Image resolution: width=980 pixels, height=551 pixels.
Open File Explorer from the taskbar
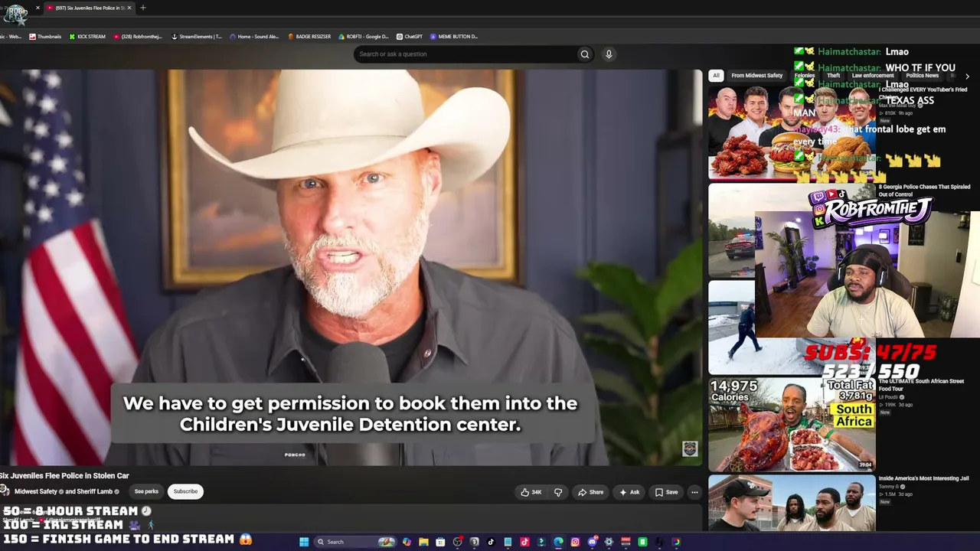pyautogui.click(x=423, y=542)
